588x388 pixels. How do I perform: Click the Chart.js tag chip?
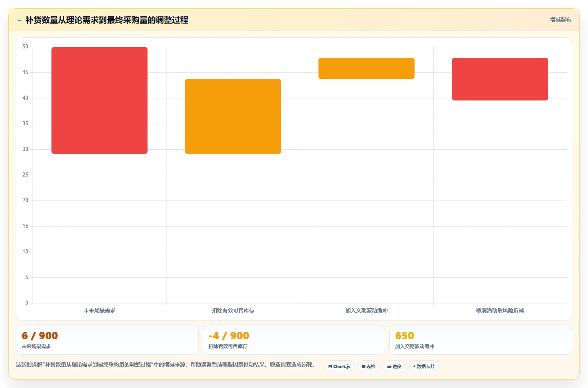(339, 366)
